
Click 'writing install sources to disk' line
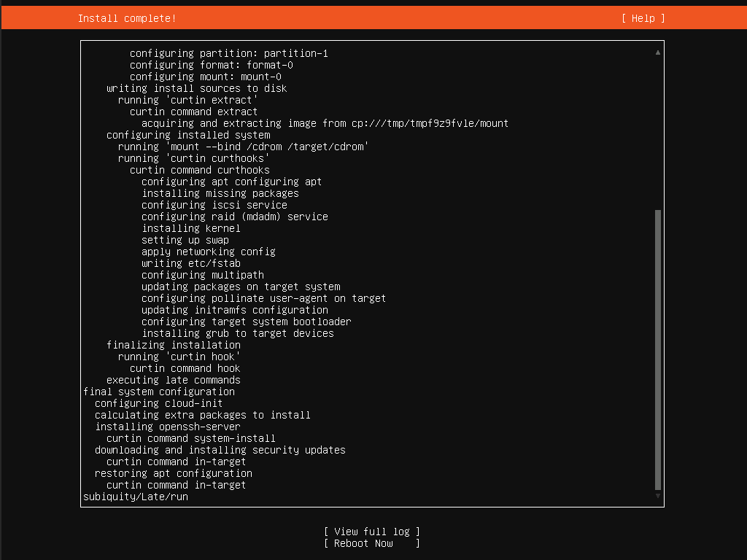197,88
